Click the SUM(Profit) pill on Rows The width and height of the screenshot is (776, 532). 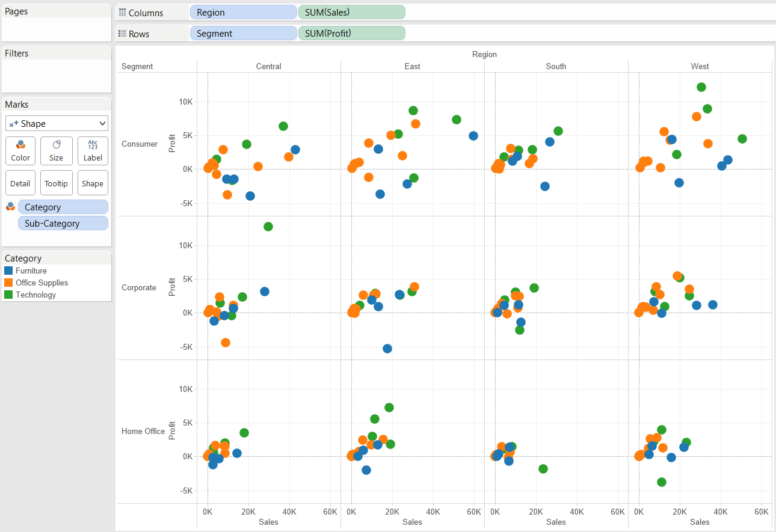[351, 32]
